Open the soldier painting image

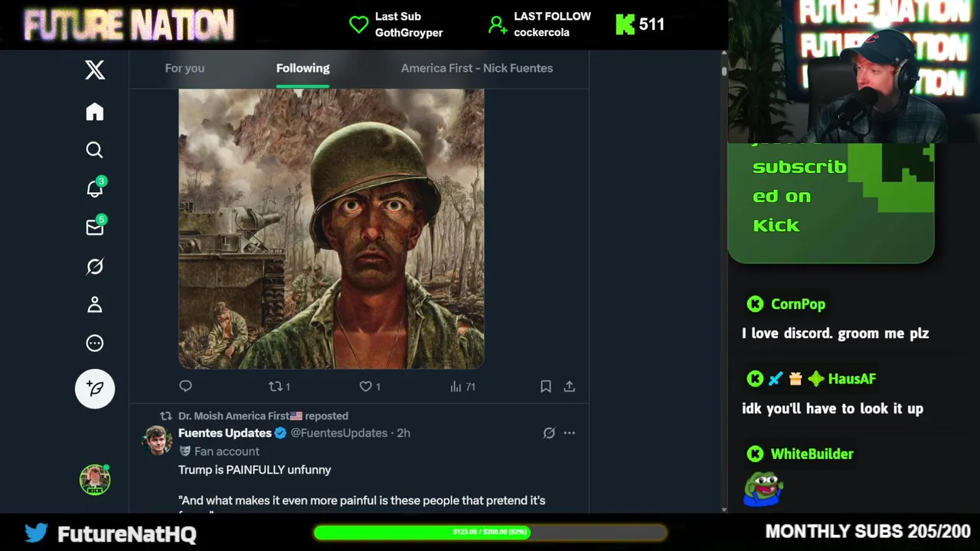click(332, 229)
